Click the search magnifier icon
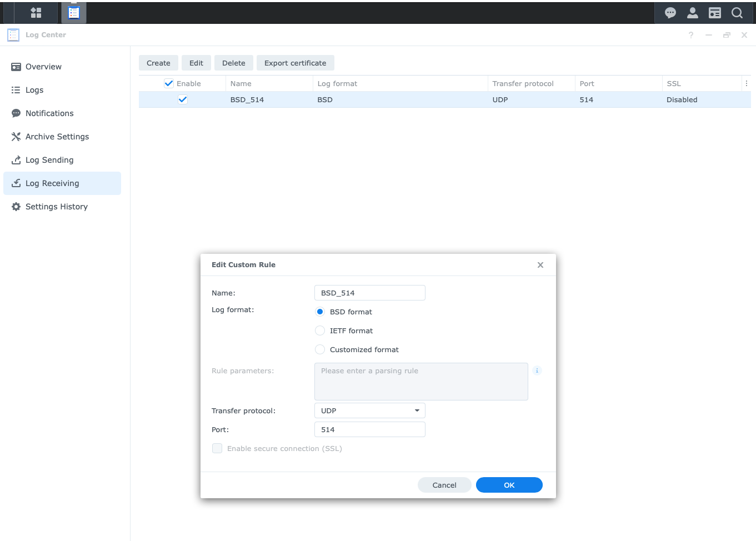Viewport: 756px width, 541px height. tap(737, 13)
